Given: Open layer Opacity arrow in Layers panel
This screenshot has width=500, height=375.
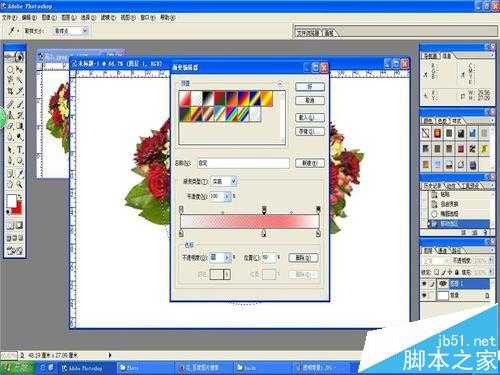Looking at the screenshot, I should 491,260.
